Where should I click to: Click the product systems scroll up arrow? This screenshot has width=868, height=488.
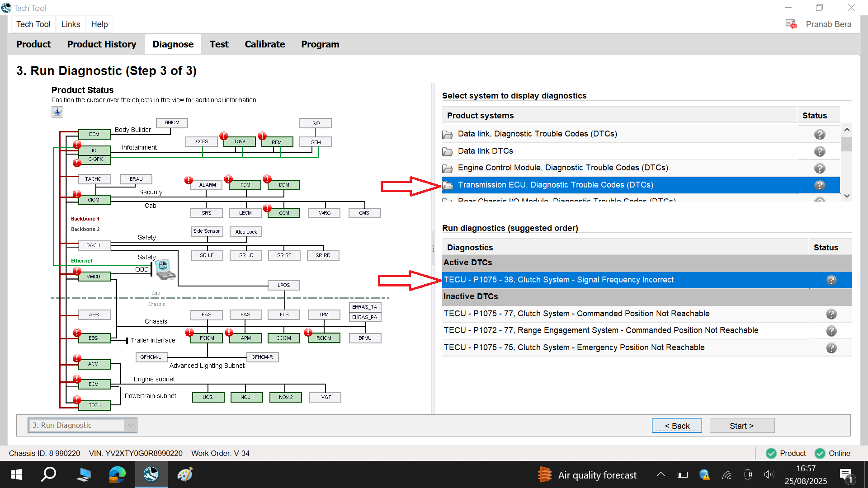(847, 130)
